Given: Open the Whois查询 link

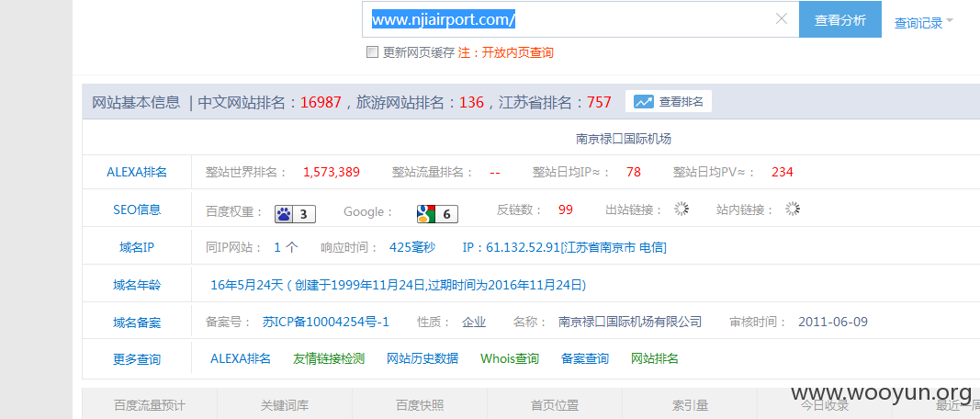Looking at the screenshot, I should [x=510, y=358].
